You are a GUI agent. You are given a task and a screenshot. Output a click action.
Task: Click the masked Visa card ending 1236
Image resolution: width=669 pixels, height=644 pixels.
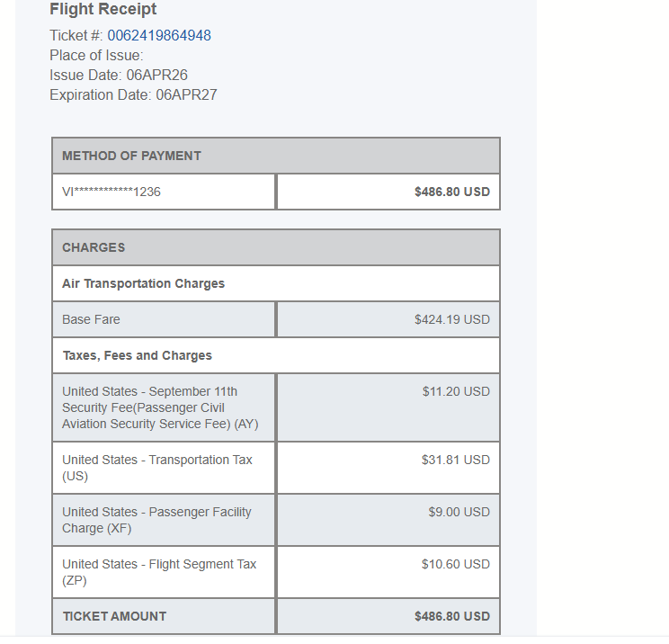coord(111,192)
